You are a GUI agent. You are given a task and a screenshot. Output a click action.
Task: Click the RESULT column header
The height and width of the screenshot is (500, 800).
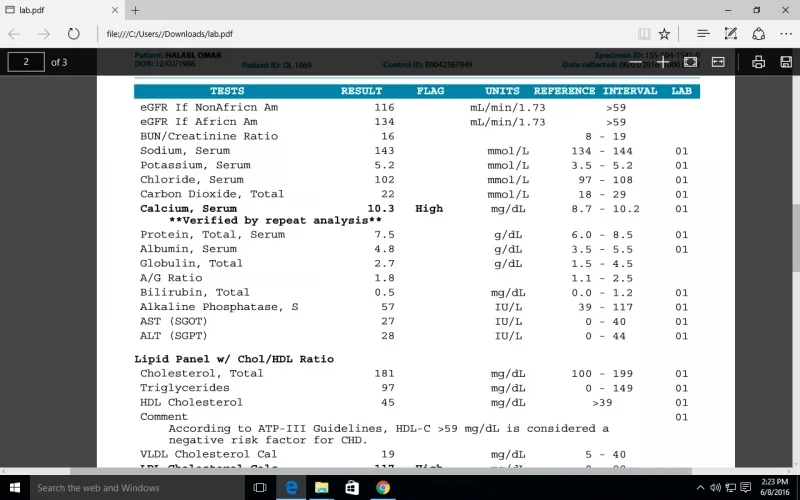[361, 91]
